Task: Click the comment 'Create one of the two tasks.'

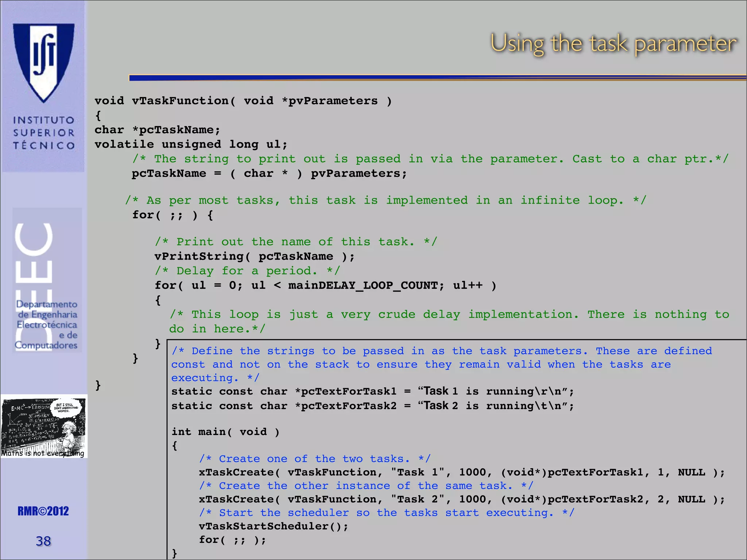Action: tap(315, 459)
